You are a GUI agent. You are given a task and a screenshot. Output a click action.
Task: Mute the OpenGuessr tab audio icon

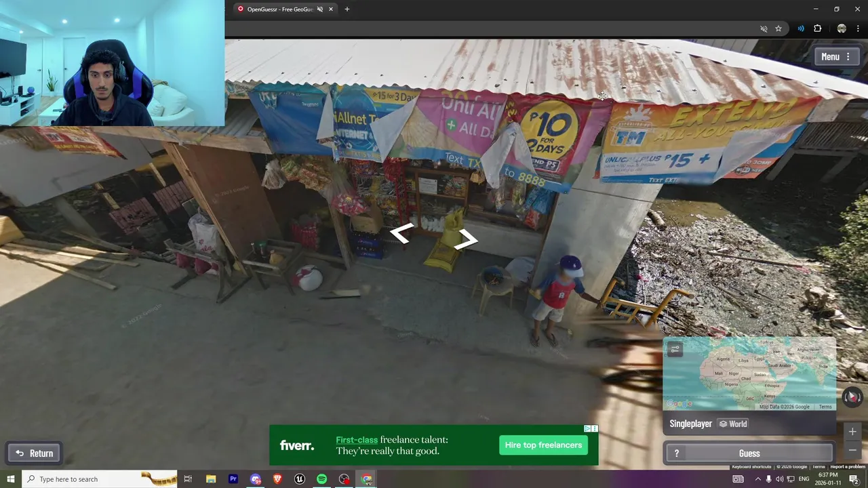(x=320, y=9)
